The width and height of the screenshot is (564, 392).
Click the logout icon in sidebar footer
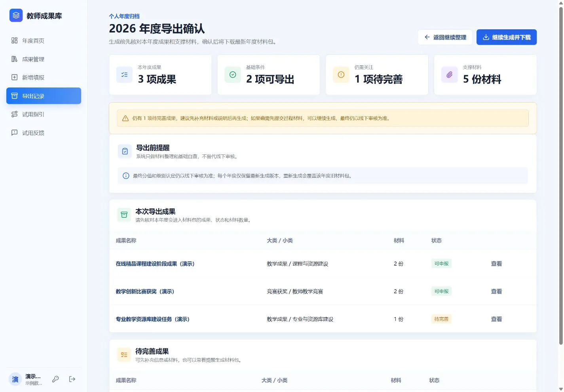pos(72,379)
